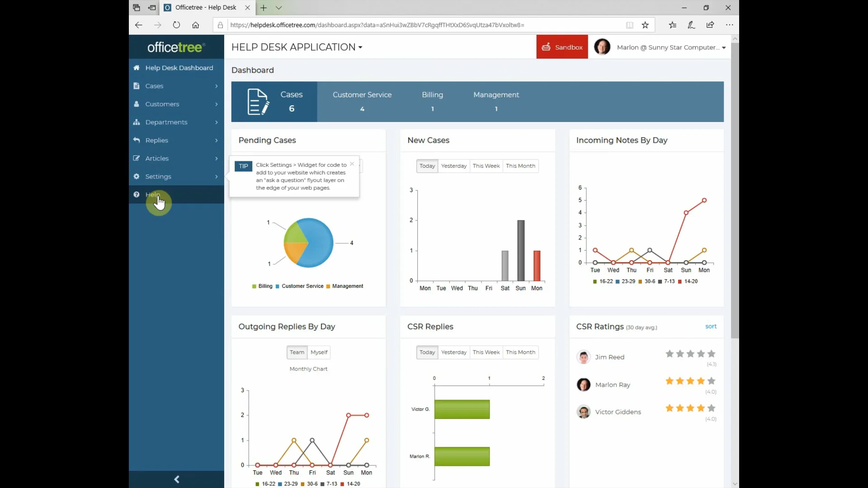Add page to favorites with star icon
Screen dimensions: 868x488
coord(645,25)
